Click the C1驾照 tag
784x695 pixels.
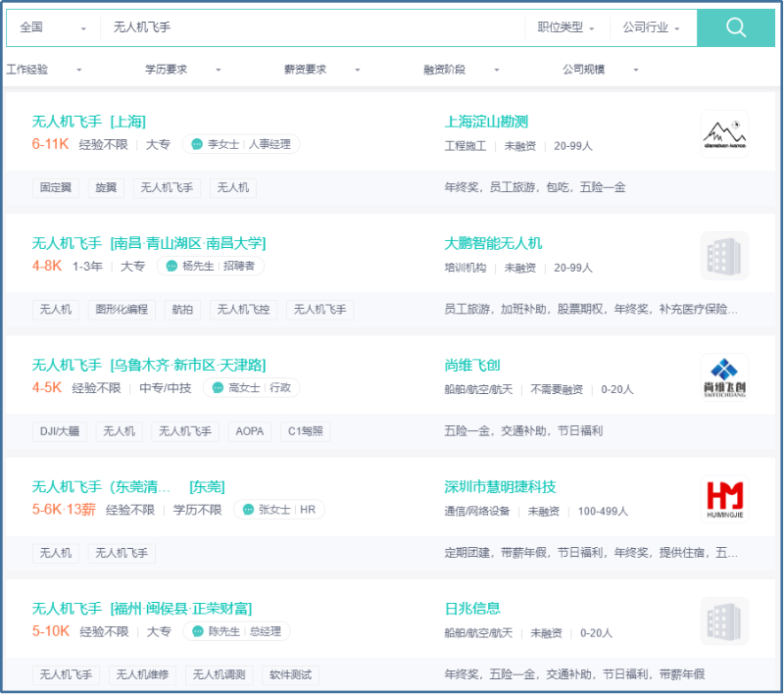click(x=305, y=431)
